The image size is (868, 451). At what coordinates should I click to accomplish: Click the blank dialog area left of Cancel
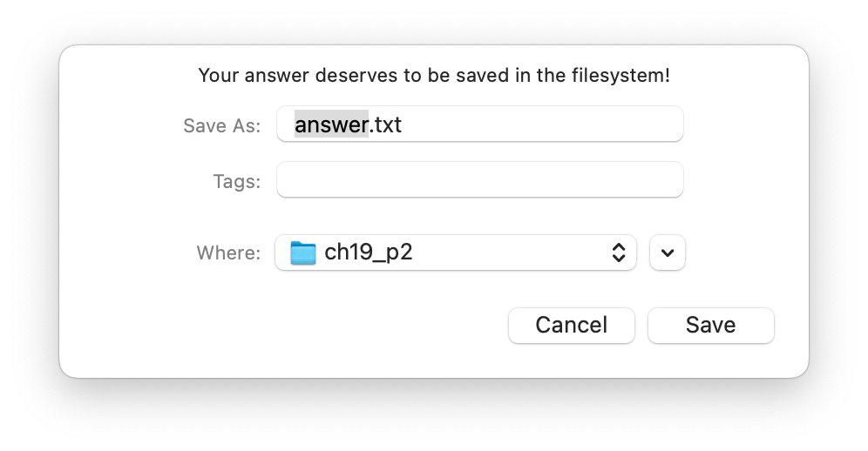(282, 326)
